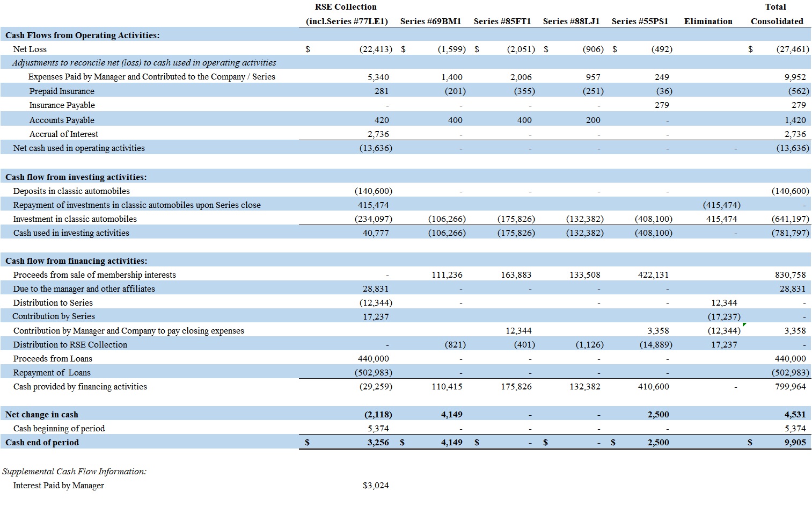
Task: Click the Prepaid Insurance row label
Action: point(62,91)
